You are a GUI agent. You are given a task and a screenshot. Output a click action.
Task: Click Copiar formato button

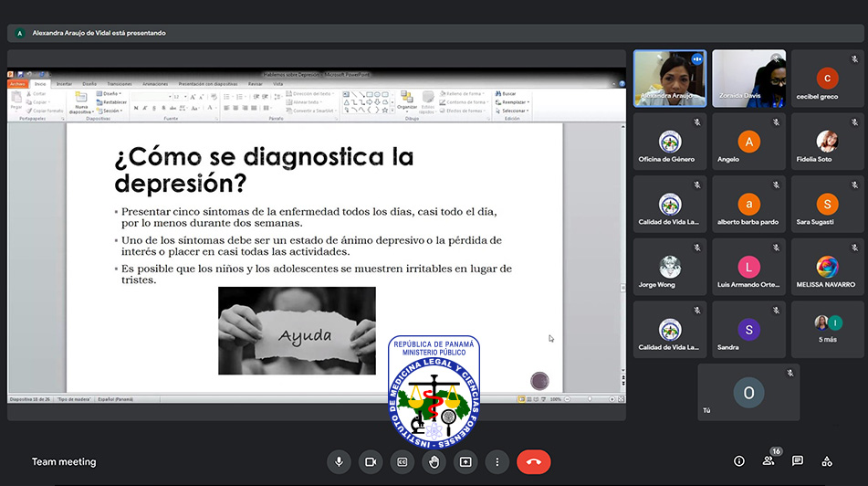click(45, 111)
